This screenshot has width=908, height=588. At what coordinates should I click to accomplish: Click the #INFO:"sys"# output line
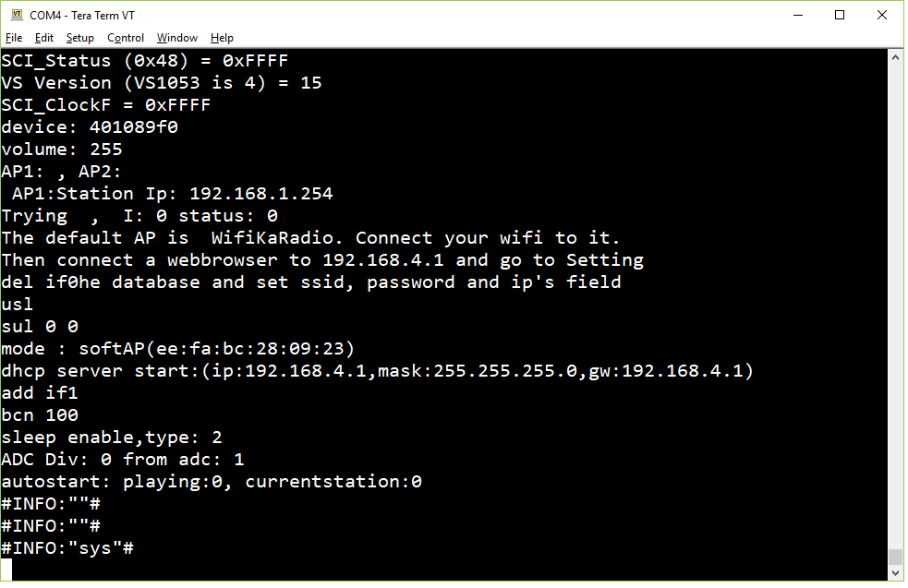(67, 548)
